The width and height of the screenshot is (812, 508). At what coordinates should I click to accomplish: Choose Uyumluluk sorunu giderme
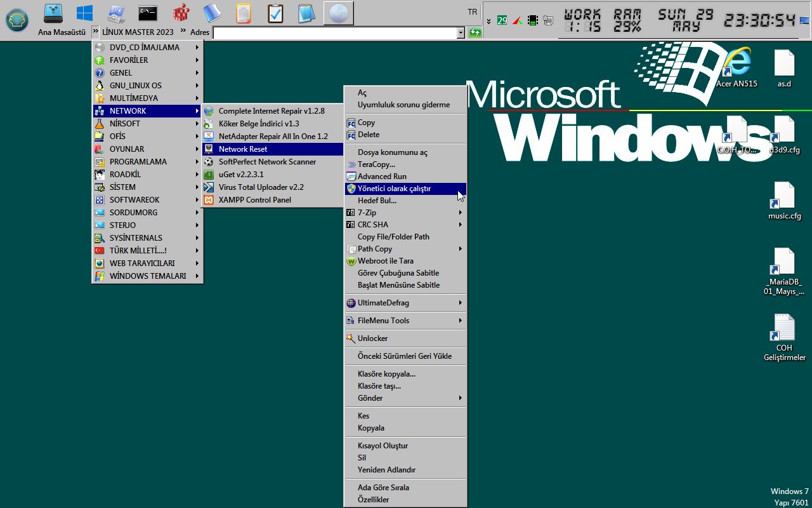[x=405, y=105]
